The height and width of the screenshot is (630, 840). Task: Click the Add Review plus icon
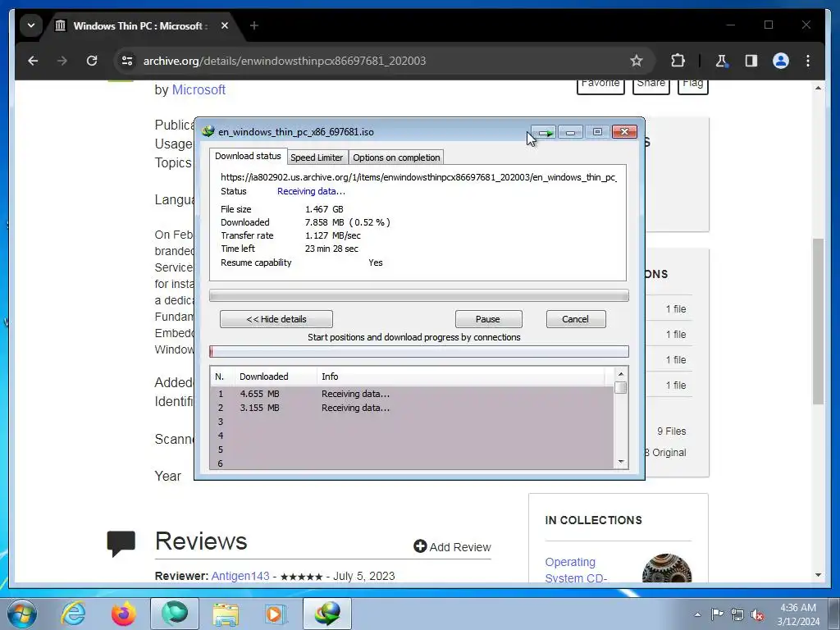tap(420, 546)
